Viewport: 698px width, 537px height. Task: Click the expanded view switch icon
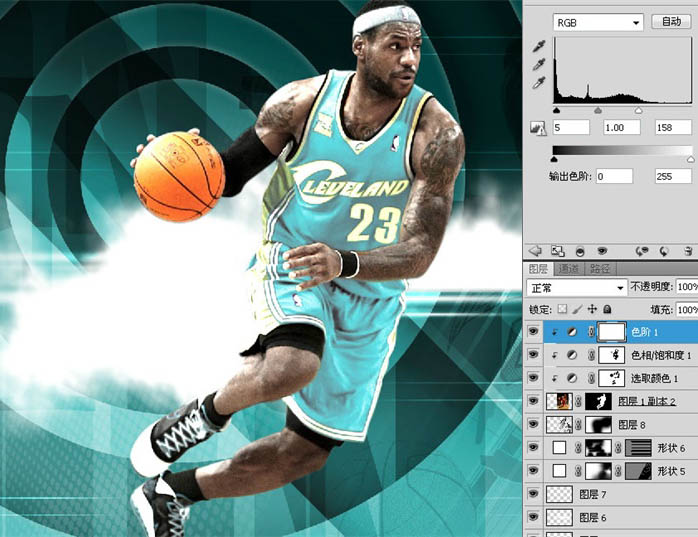[557, 251]
